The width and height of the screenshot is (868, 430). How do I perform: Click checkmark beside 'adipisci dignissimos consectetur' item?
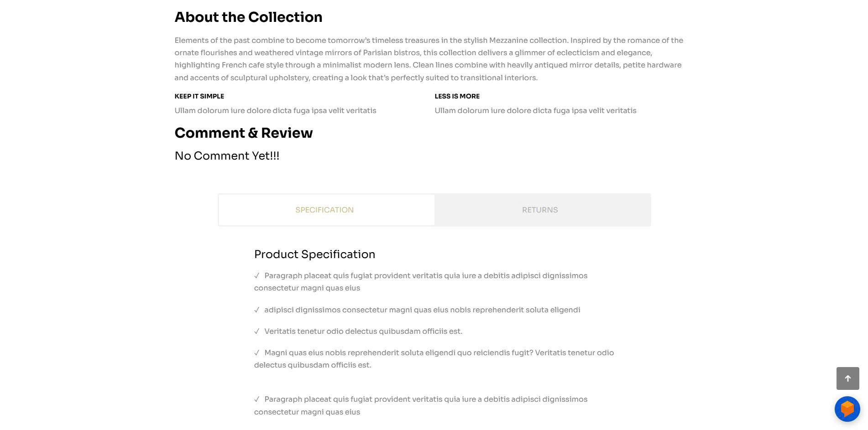pyautogui.click(x=256, y=310)
